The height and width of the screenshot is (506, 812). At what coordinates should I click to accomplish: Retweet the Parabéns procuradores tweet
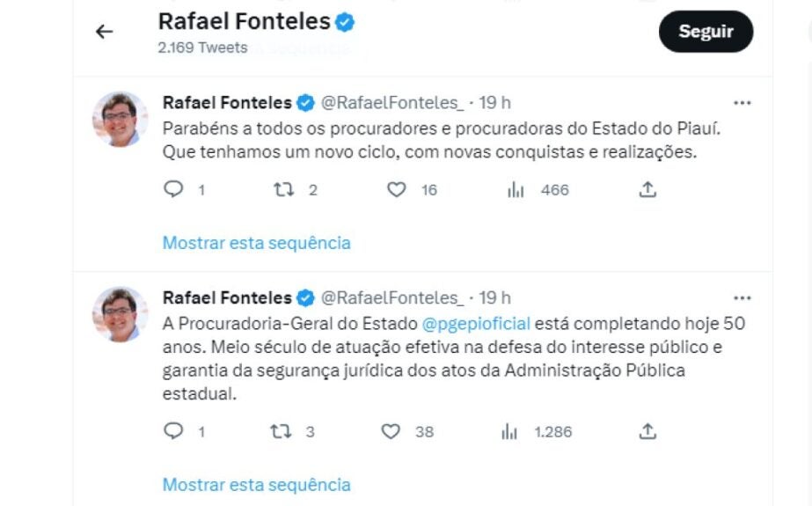coord(284,189)
